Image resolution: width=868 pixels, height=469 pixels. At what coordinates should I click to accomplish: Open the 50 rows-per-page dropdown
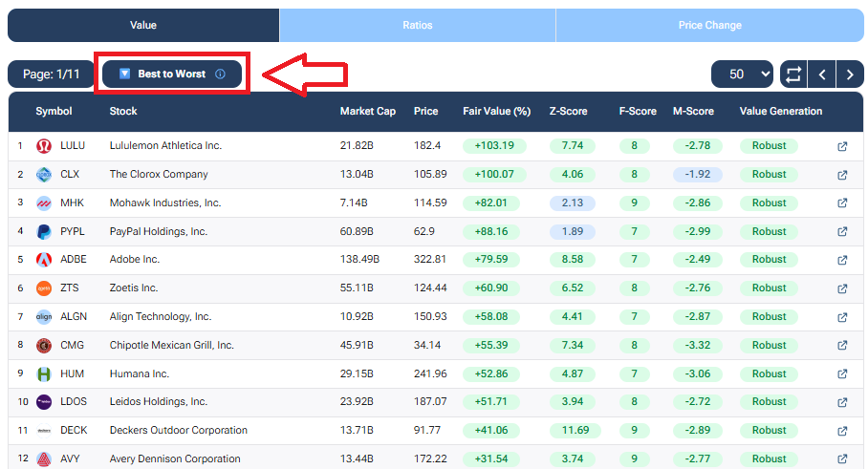point(742,74)
